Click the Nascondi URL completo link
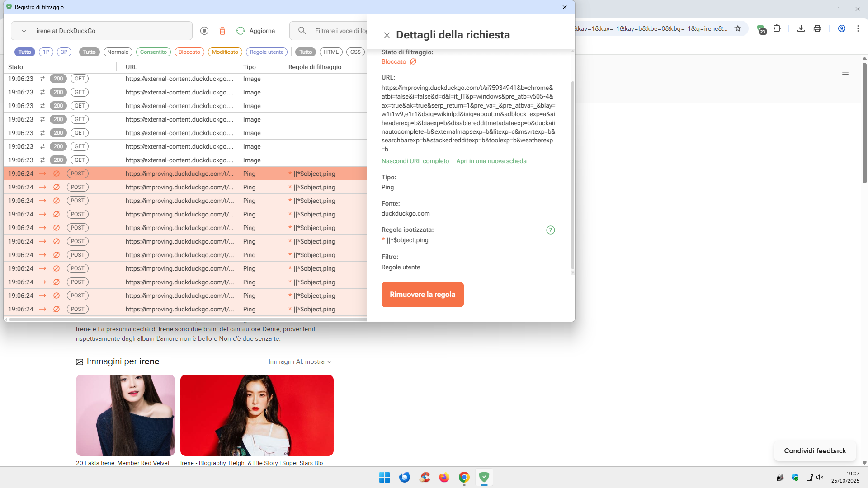868x488 pixels. (x=415, y=161)
